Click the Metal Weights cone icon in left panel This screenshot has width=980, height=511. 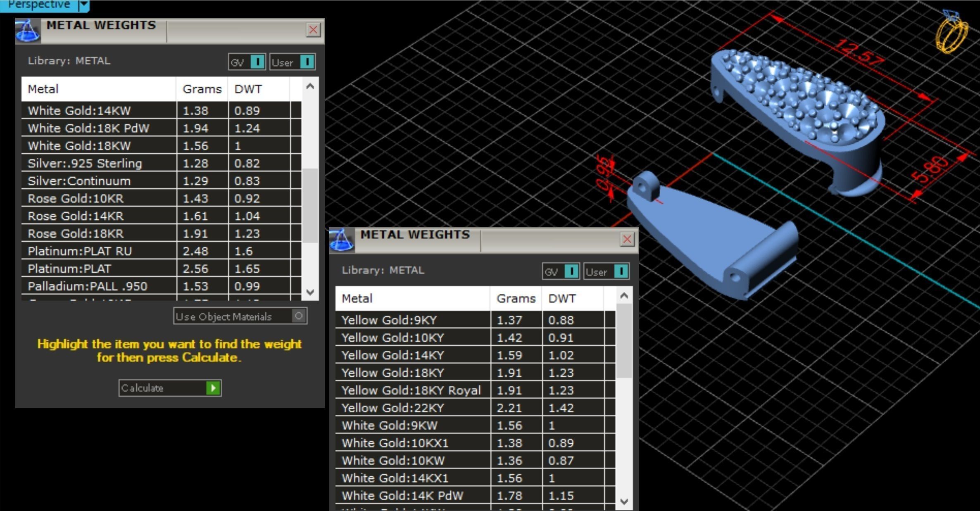28,31
